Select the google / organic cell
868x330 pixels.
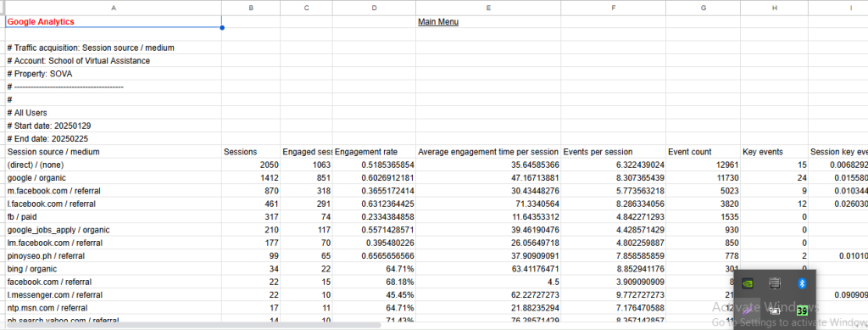(x=114, y=178)
